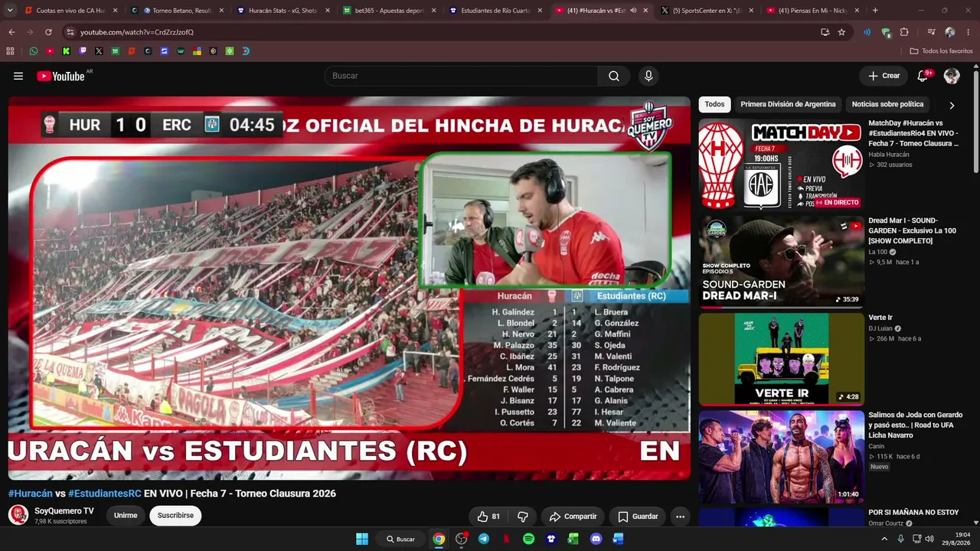The width and height of the screenshot is (980, 551).
Task: Open Netflix from the taskbar
Action: (506, 539)
